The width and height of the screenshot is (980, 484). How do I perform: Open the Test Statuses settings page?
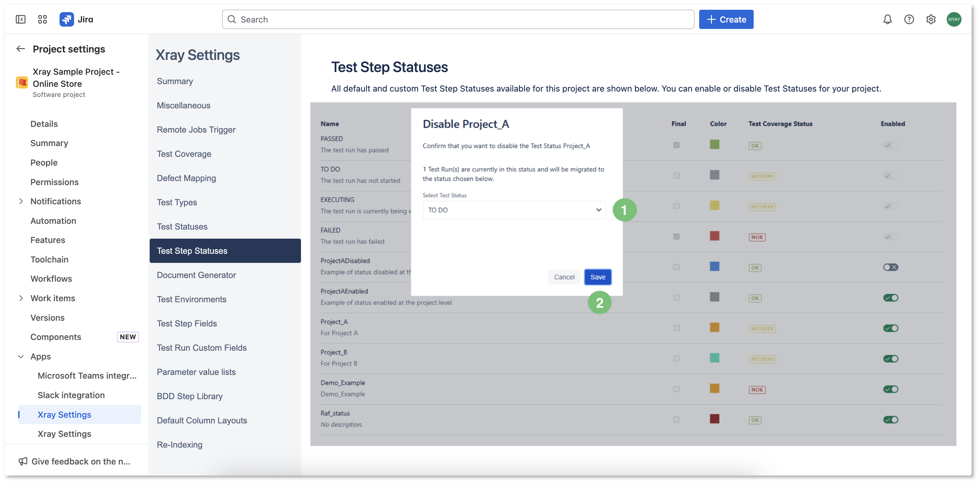click(x=182, y=227)
